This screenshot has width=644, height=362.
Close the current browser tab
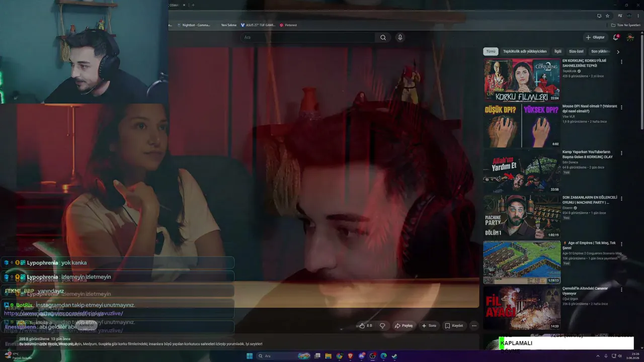(x=184, y=5)
